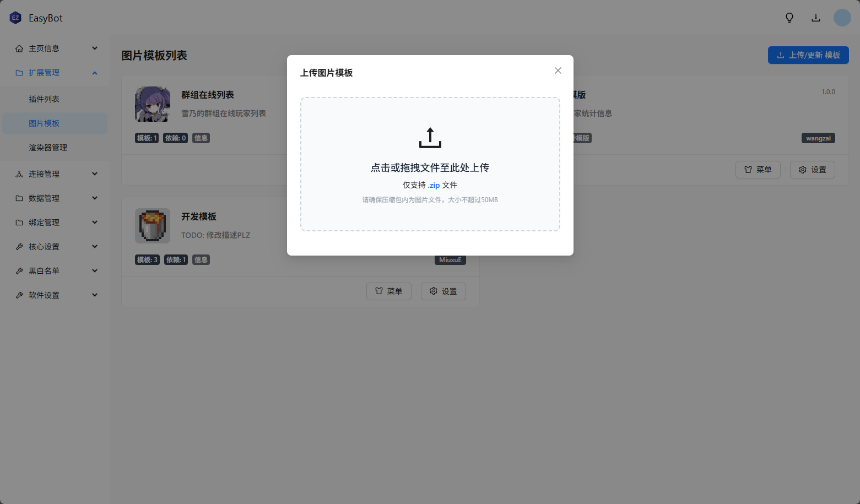Open the 插件列表 menu item

pos(44,99)
